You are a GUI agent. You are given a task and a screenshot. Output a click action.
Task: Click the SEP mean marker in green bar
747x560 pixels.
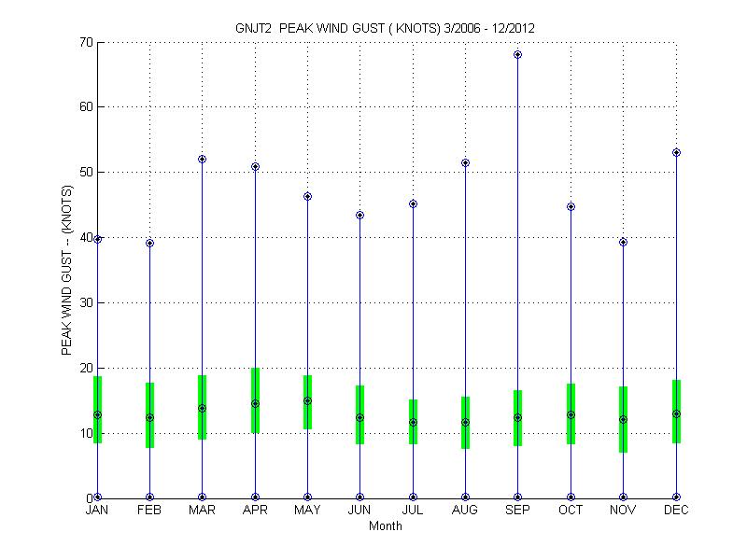tap(518, 417)
